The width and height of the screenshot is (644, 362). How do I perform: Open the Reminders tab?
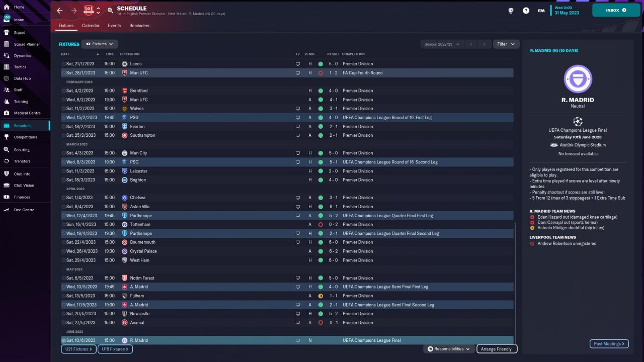[x=139, y=26]
